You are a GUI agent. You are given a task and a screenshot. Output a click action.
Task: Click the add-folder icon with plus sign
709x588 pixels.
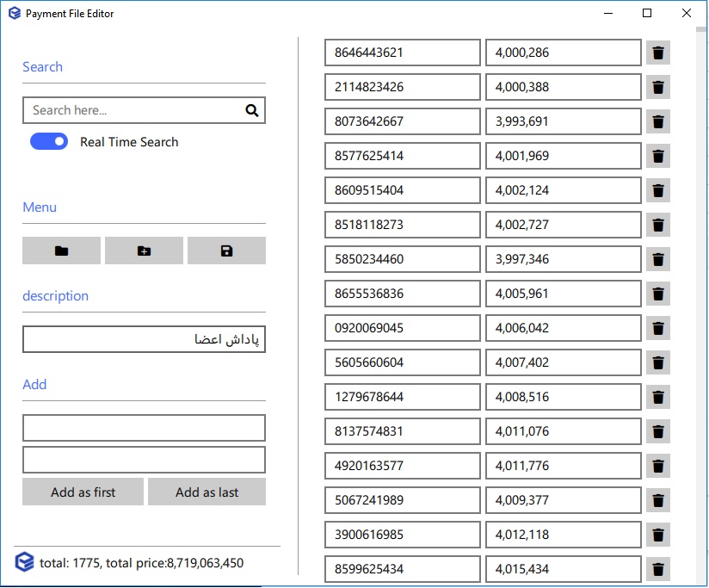(x=144, y=251)
